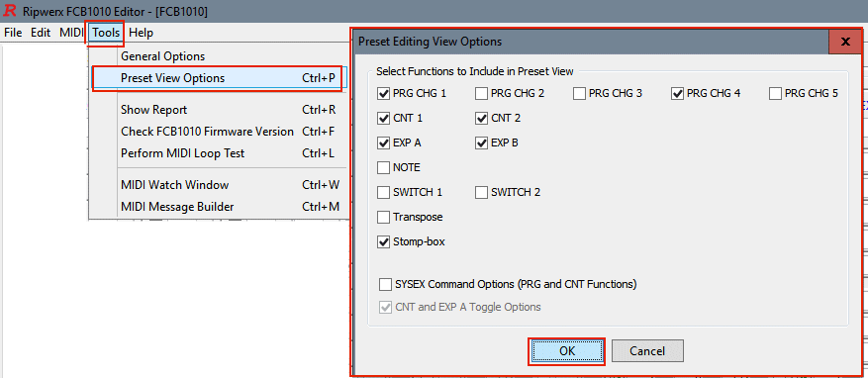Enable the SWITCH 2 checkbox

pyautogui.click(x=481, y=193)
